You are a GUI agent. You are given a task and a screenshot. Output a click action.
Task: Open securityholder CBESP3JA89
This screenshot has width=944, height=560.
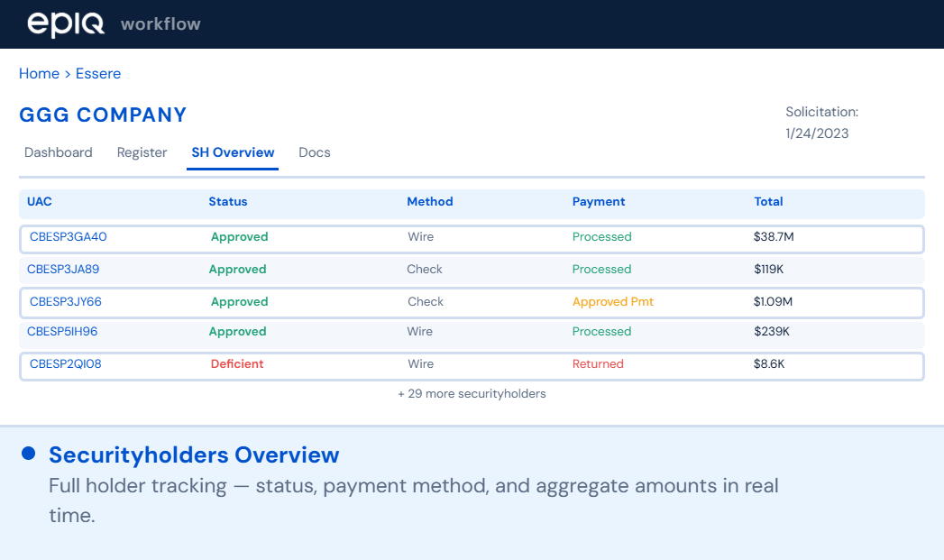pos(63,269)
